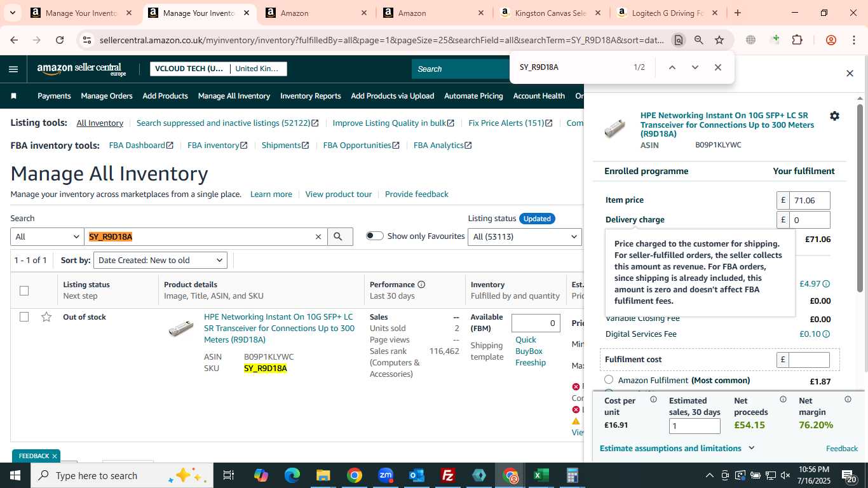This screenshot has width=868, height=488.
Task: Open the Inventory Reports menu
Action: [311, 96]
